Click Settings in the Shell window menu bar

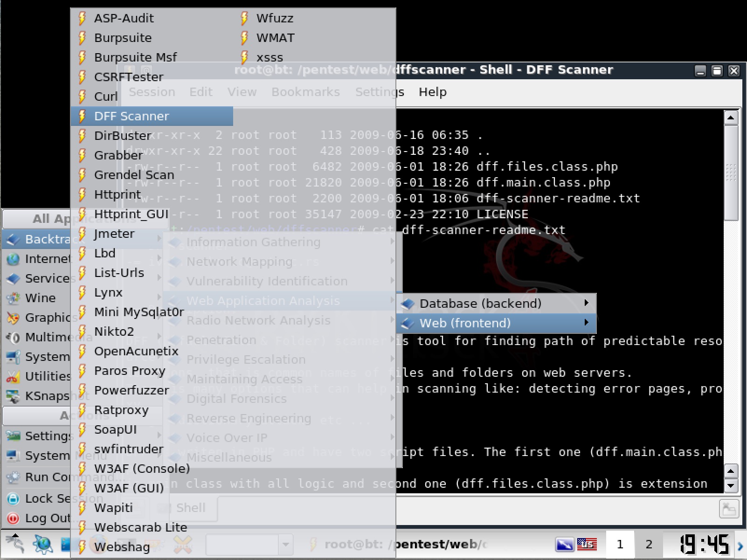click(x=380, y=92)
